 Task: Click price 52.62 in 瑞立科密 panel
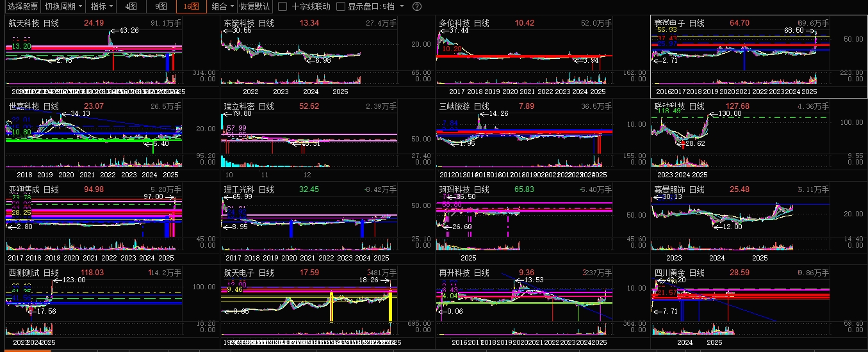309,106
